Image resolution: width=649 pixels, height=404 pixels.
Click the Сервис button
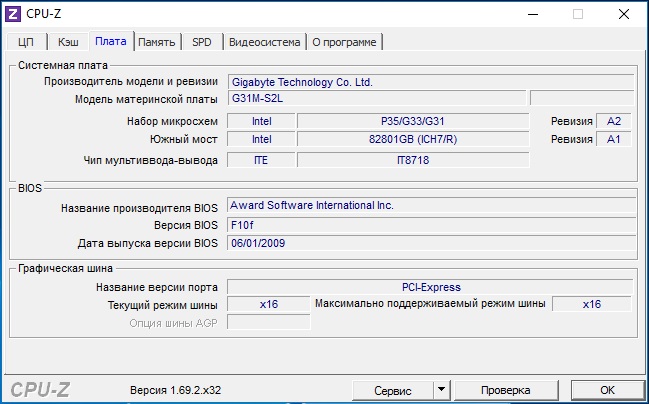(392, 389)
